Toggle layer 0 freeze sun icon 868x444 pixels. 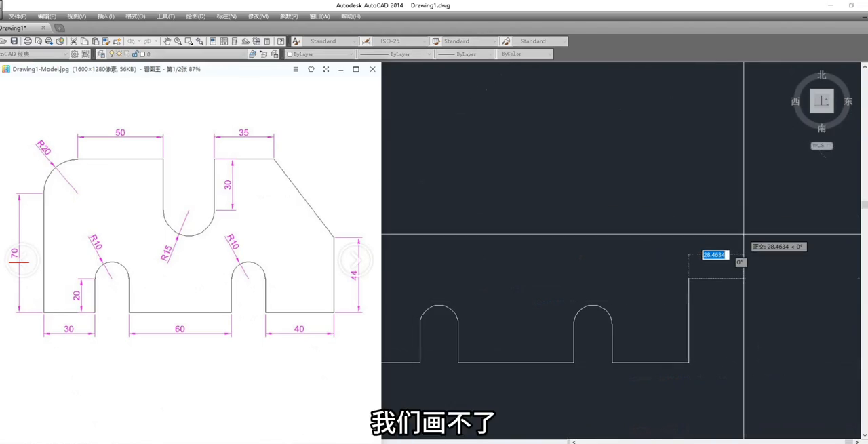click(119, 54)
